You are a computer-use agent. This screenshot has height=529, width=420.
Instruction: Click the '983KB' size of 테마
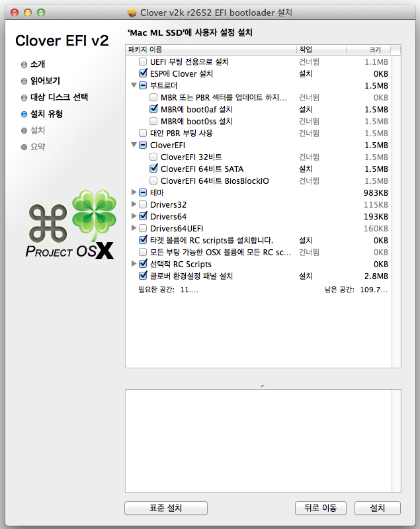click(x=376, y=193)
